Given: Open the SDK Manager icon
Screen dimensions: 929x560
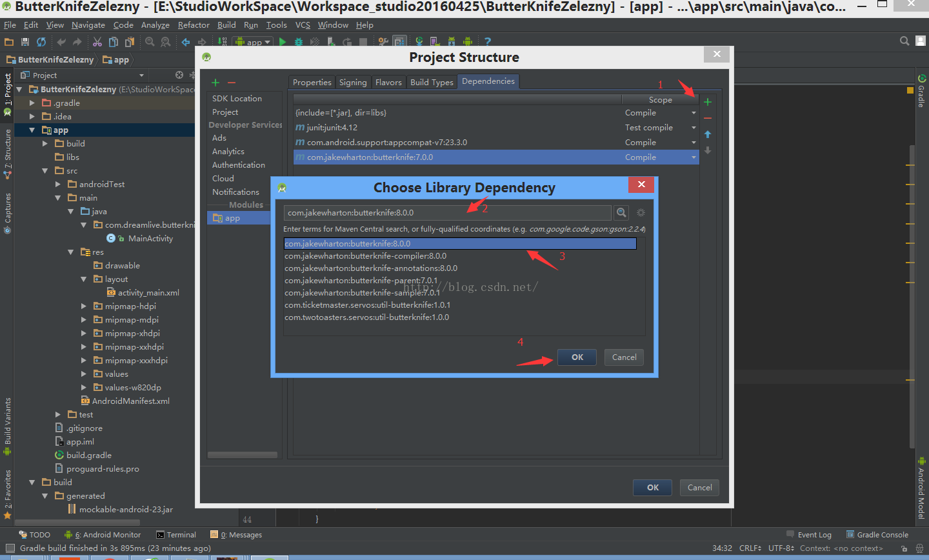Looking at the screenshot, I should click(x=451, y=42).
